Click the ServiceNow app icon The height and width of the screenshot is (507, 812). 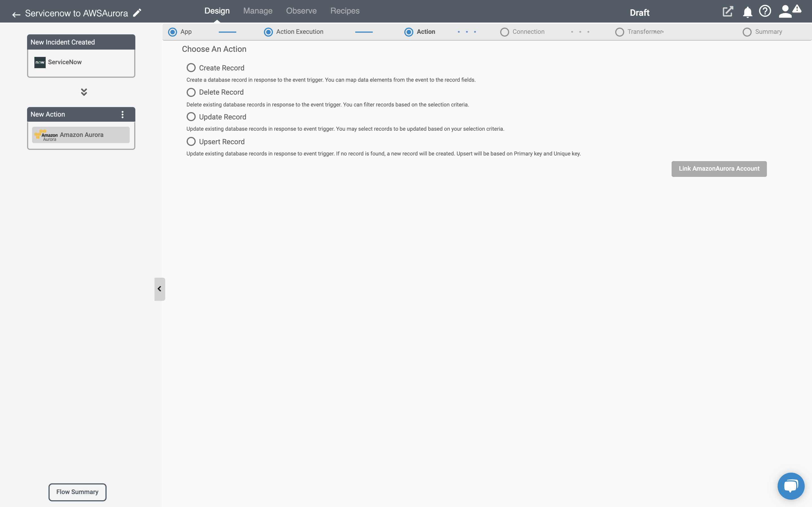tap(40, 61)
